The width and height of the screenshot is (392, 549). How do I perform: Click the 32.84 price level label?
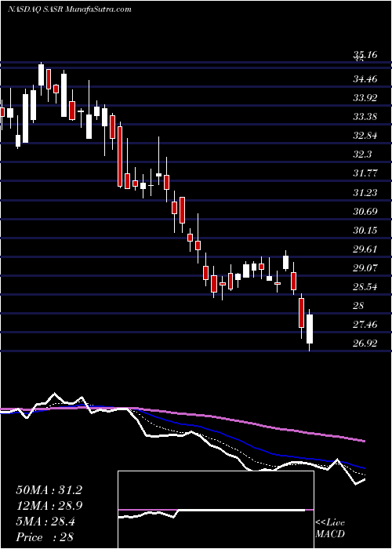[x=365, y=136]
